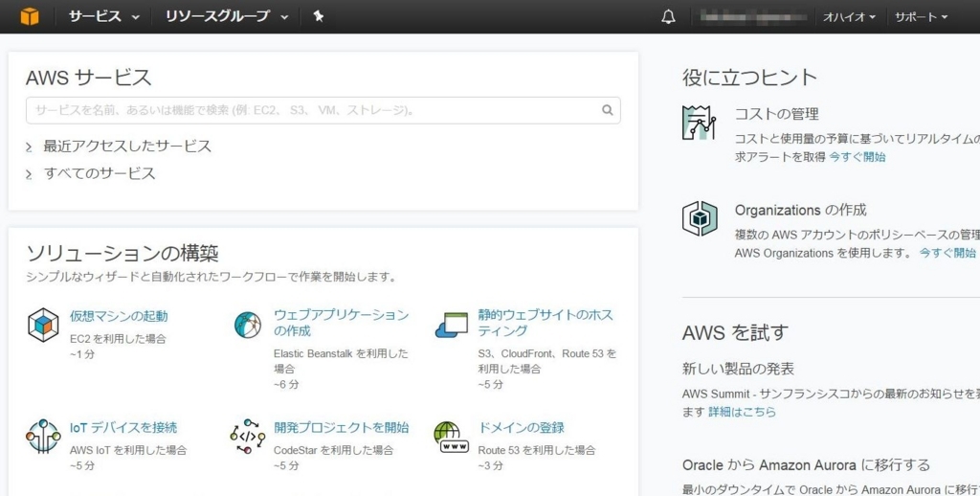Click 今すぐ開始 under コストの管理

click(857, 157)
